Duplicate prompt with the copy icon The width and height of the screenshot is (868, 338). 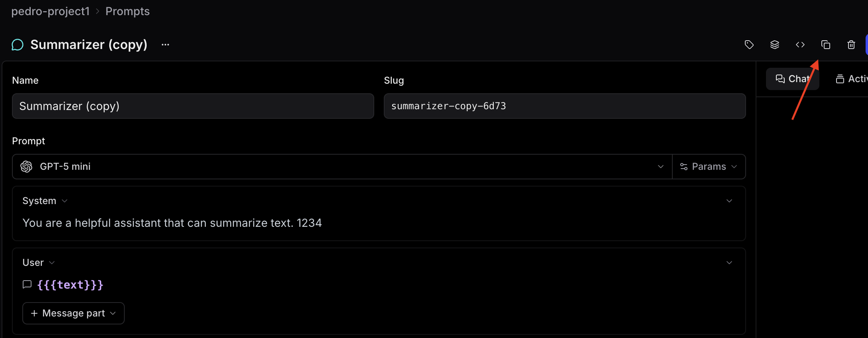pos(825,45)
